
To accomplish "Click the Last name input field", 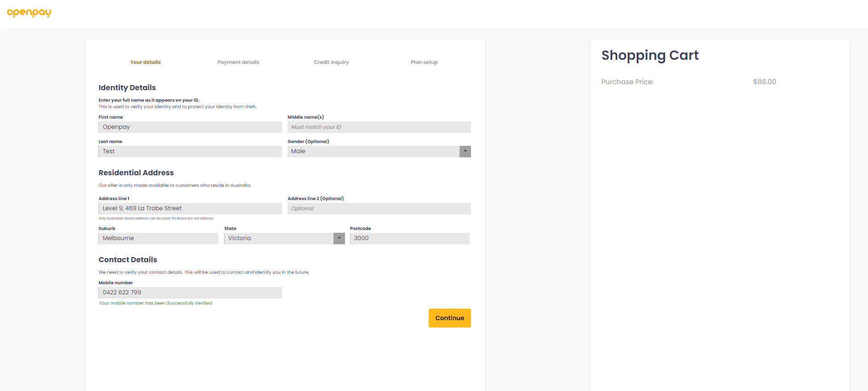I will [190, 151].
